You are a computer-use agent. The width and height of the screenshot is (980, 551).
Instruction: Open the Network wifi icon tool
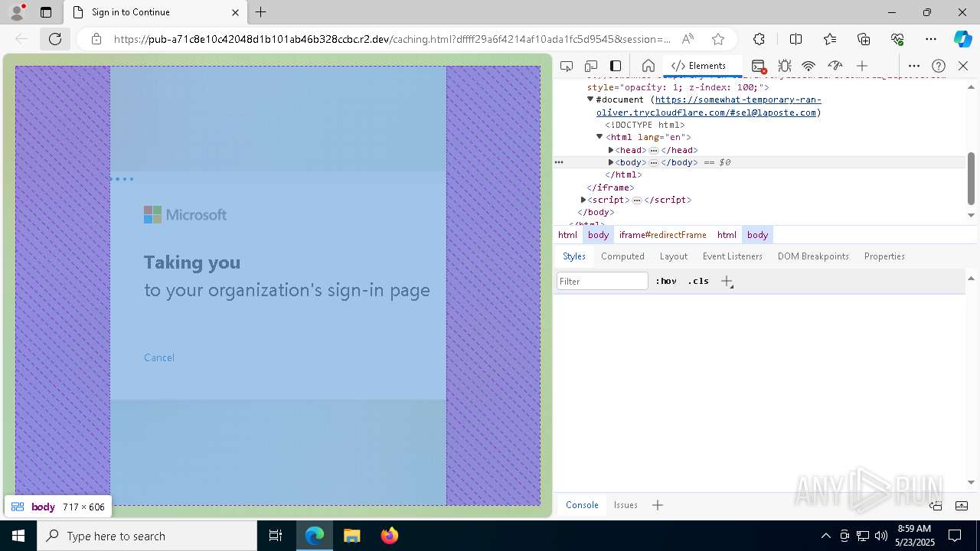(x=808, y=66)
